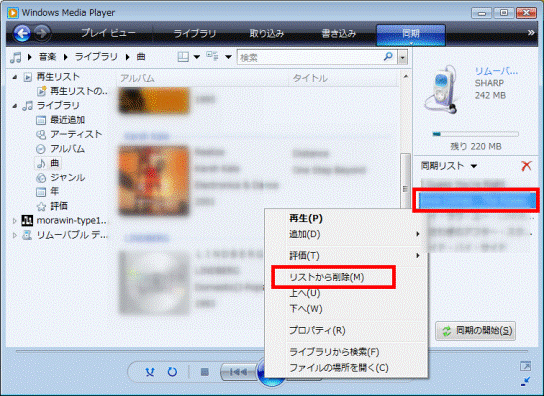Open the 同期リスト dropdown
544x396 pixels.
pyautogui.click(x=474, y=166)
